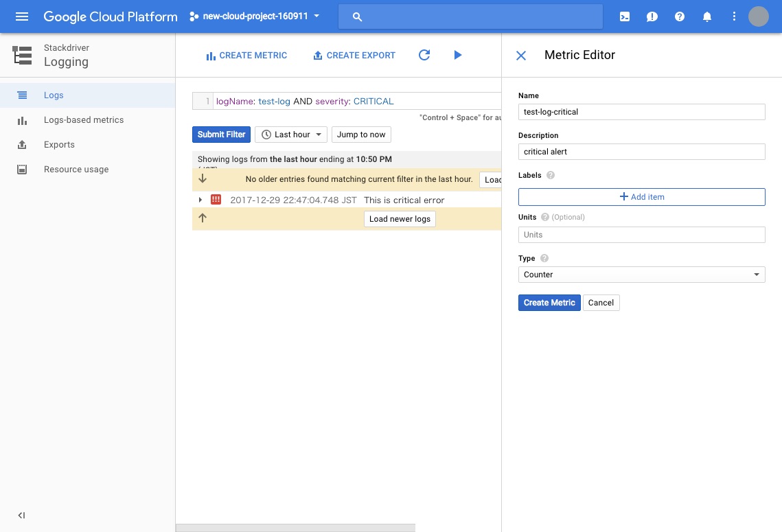
Task: Click the Google Cloud Platform logo
Action: [111, 16]
